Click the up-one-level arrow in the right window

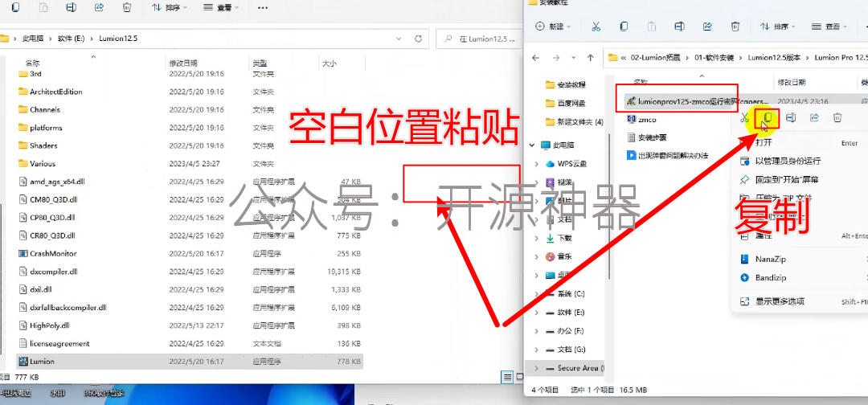coord(591,58)
